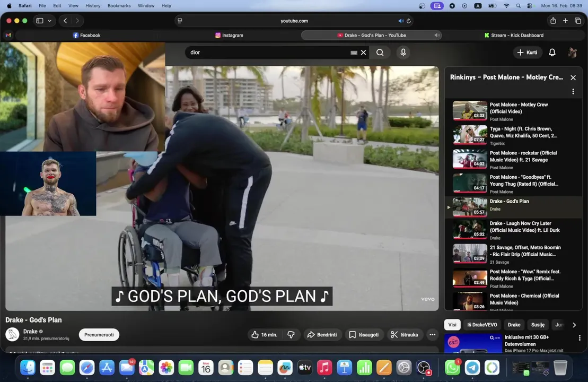Open the Wi-Fi status menu
Screen dimensions: 588x382
(x=506, y=6)
